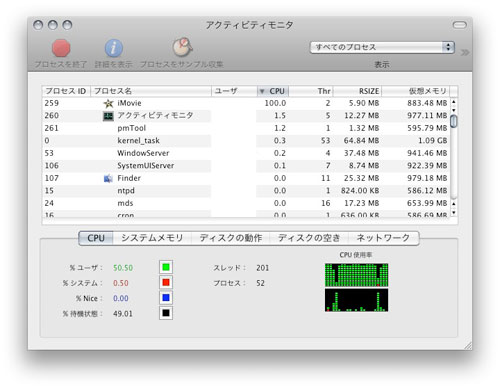500x388 pixels.
Task: Click the Finder icon in process list
Action: click(x=108, y=179)
